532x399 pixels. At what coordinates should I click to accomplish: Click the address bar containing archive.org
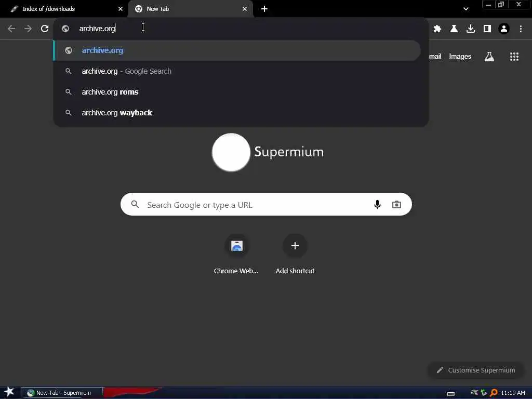pos(241,29)
